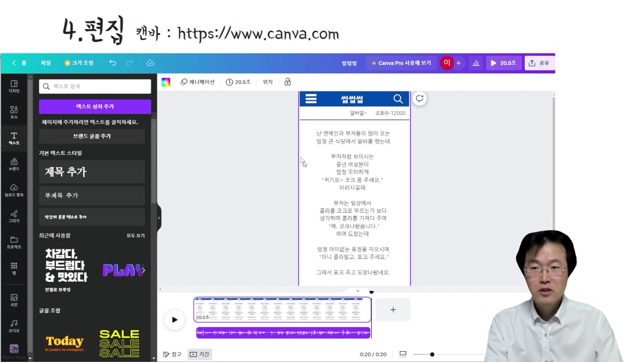644x362 pixels.
Task: Click the 썰썰썰 design title
Action: 349,63
